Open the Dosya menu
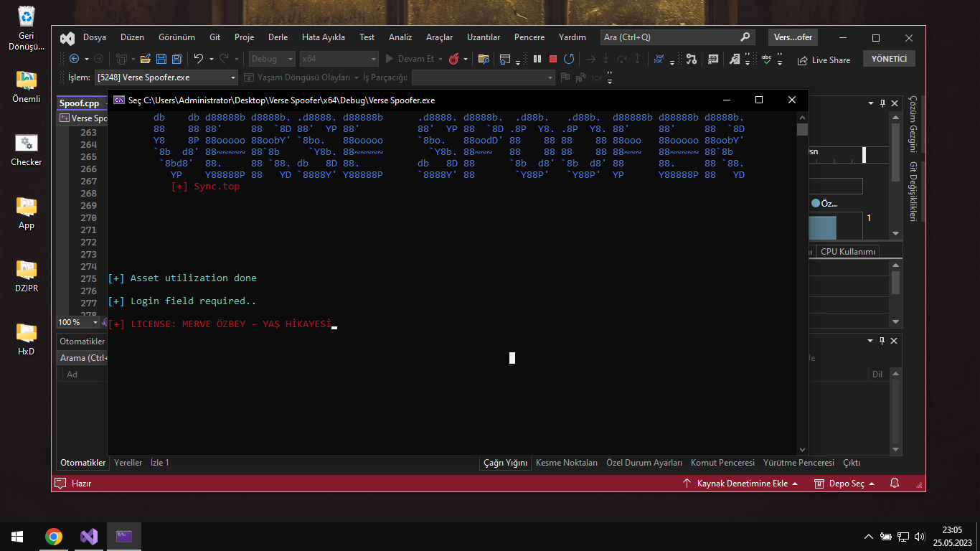Screen dimensions: 980x551 [95, 37]
